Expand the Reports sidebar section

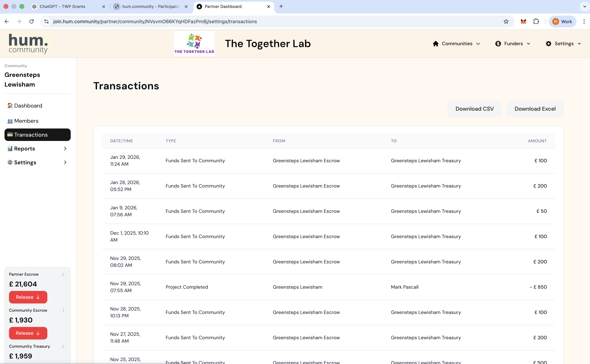point(65,149)
